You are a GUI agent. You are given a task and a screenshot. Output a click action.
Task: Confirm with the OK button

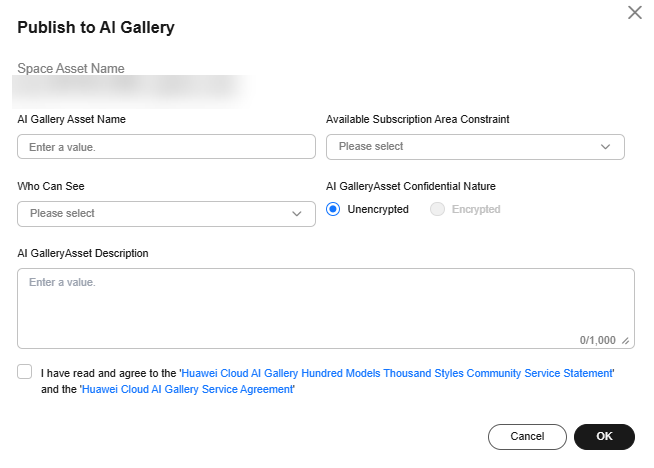604,437
